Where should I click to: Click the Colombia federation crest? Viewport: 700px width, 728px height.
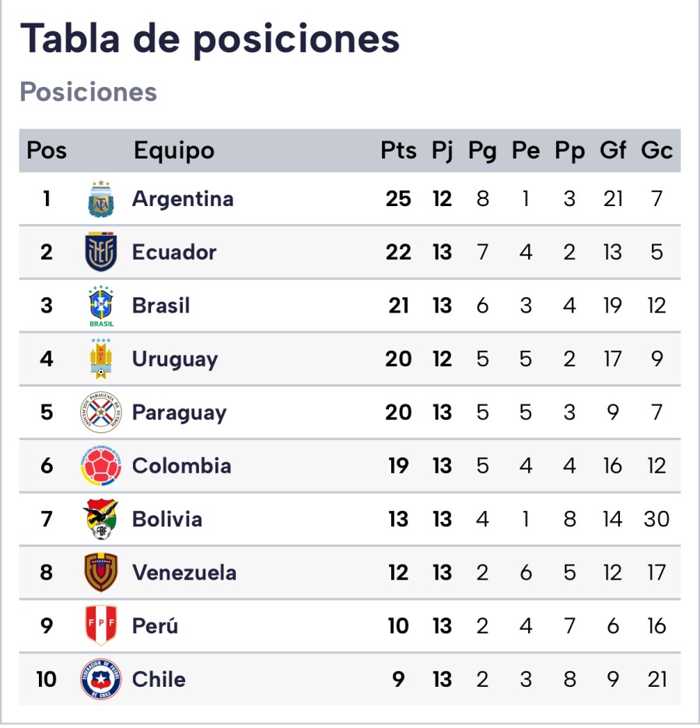[x=101, y=466]
